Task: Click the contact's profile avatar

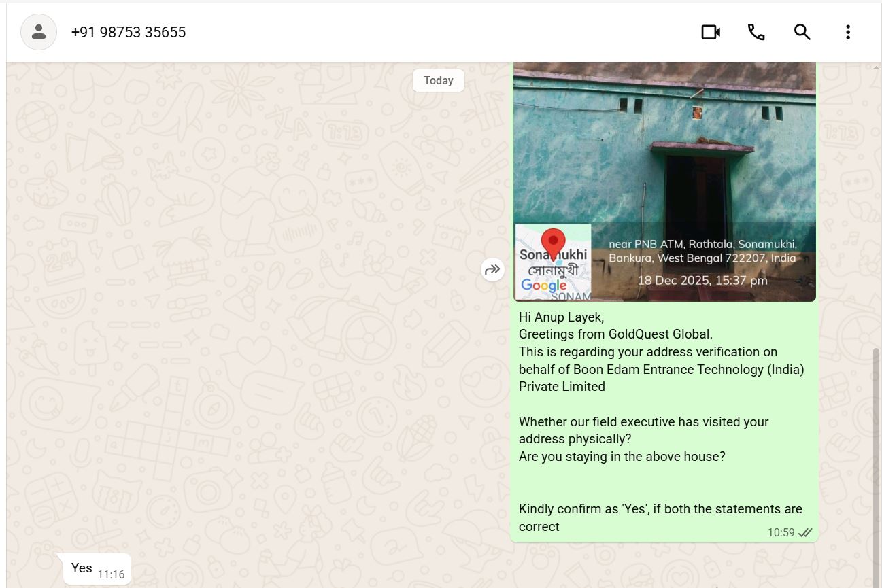Action: click(39, 32)
